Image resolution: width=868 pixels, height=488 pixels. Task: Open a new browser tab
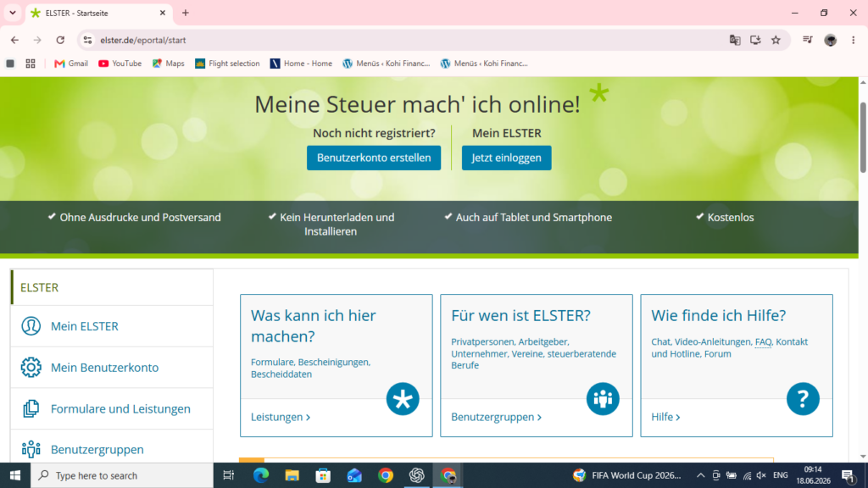pyautogui.click(x=186, y=13)
